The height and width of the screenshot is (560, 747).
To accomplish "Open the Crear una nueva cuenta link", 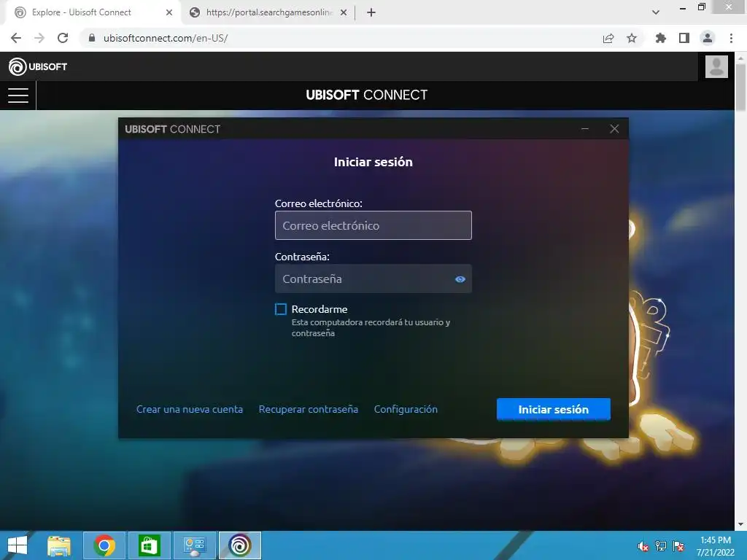I will 189,410.
